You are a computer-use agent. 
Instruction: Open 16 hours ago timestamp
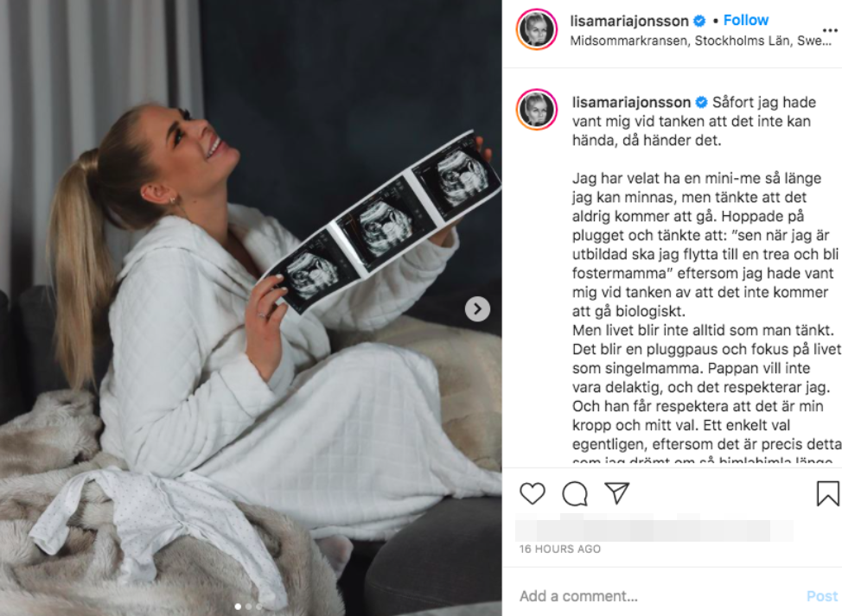pyautogui.click(x=559, y=549)
